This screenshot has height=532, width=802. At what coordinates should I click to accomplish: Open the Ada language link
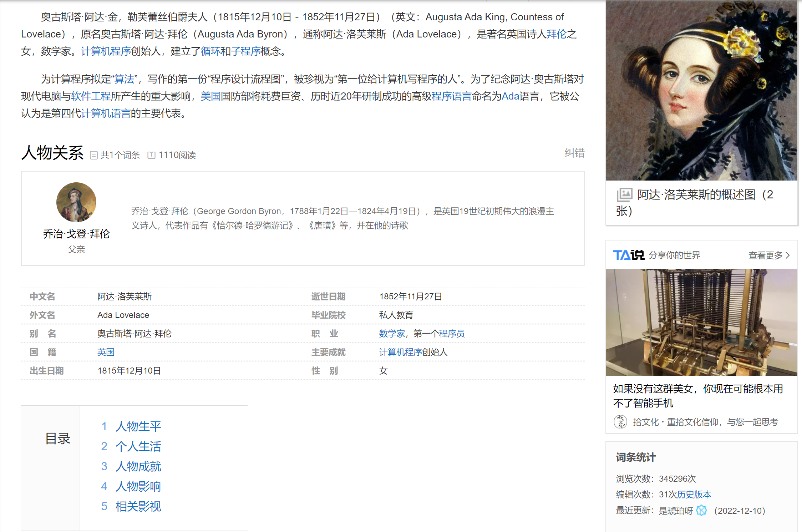511,96
